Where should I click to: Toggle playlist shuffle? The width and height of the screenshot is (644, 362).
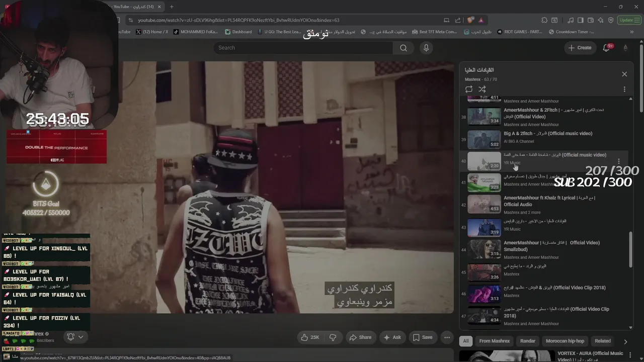tap(482, 89)
